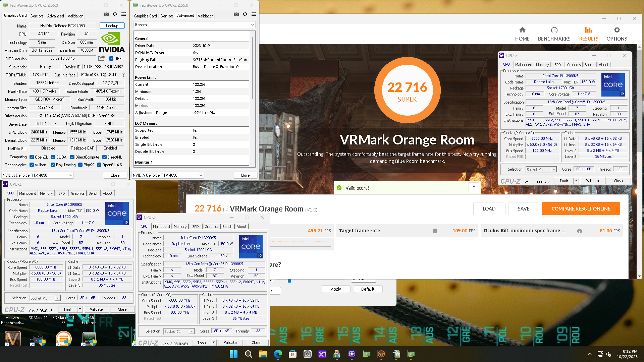Open Bus Interface help question mark
Image resolution: width=644 pixels, height=362 pixels.
[123, 75]
